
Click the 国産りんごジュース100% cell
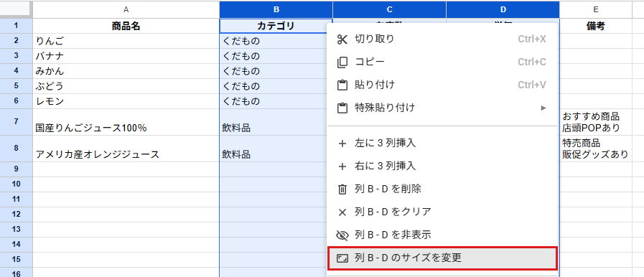coord(126,122)
